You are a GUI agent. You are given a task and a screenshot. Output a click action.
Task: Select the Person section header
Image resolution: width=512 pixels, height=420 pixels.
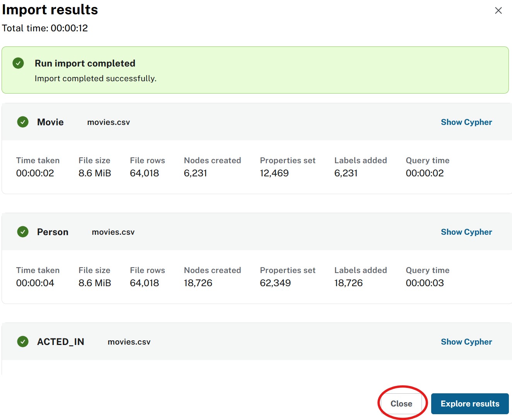(53, 232)
